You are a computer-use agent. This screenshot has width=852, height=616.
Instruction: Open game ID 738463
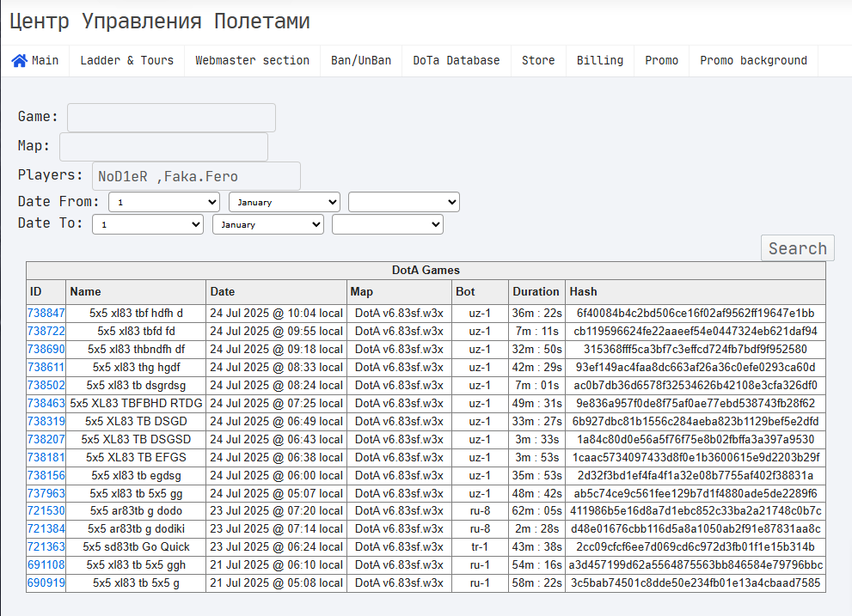46,404
